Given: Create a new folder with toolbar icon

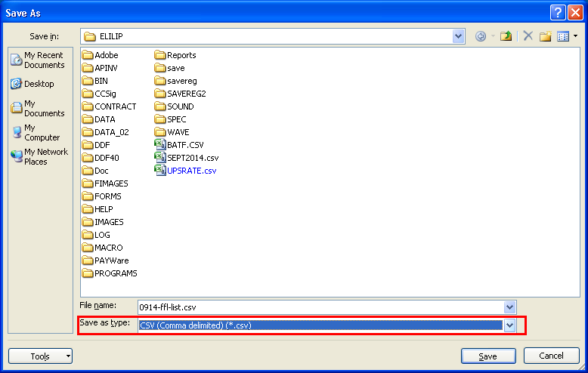Looking at the screenshot, I should 545,36.
